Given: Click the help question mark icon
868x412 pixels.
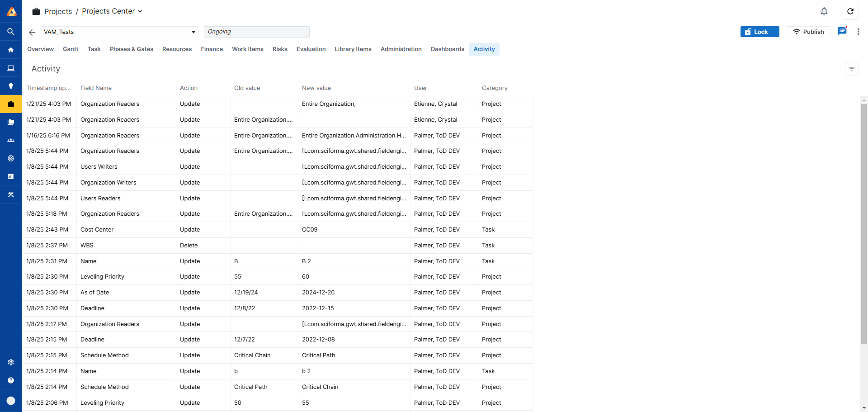Looking at the screenshot, I should coord(11,380).
